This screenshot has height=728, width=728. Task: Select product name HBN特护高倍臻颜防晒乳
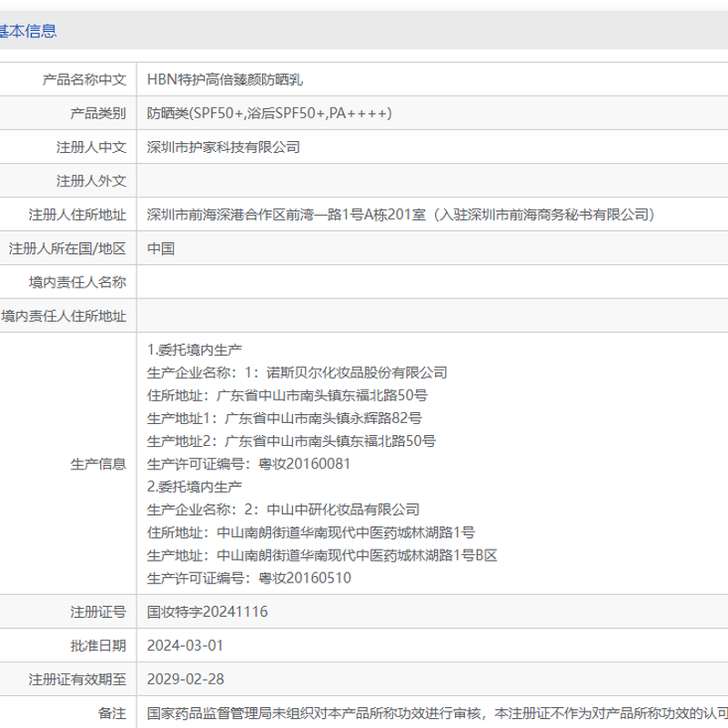tap(225, 80)
